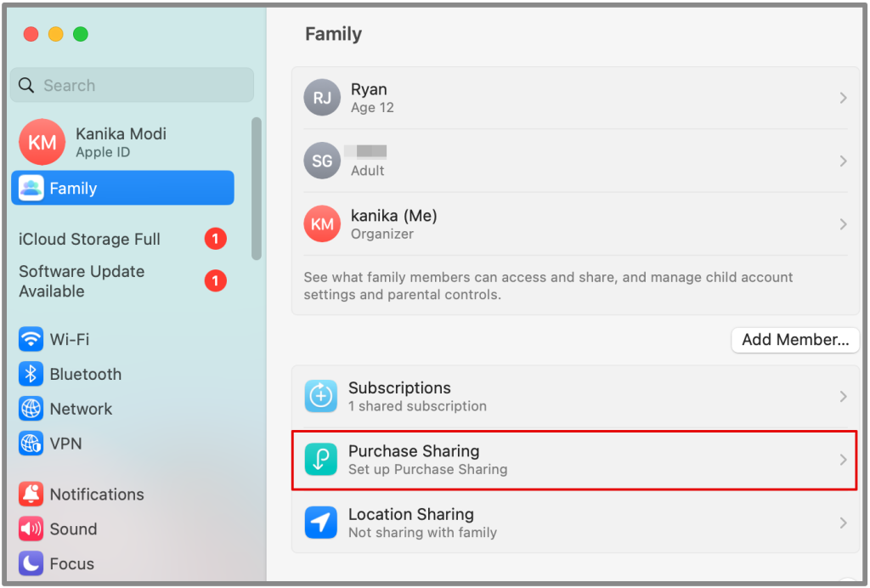This screenshot has height=588, width=870.
Task: Click the Family page heading
Action: pyautogui.click(x=333, y=34)
